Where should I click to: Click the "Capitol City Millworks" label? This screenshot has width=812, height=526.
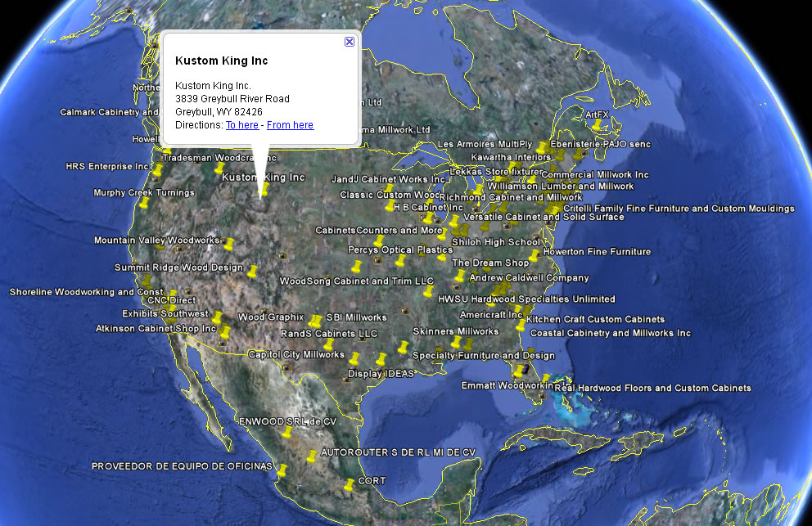[296, 355]
